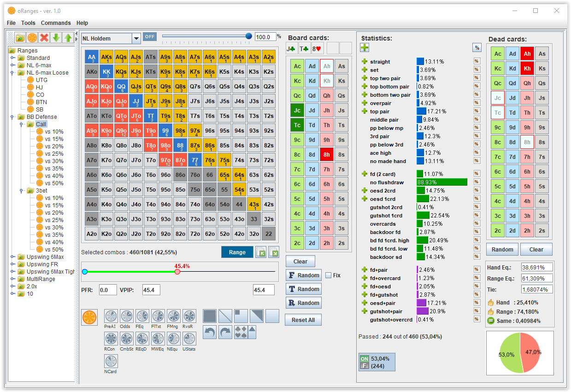Click the VPIP input field showing 45.4
The height and width of the screenshot is (392, 571).
(x=151, y=290)
